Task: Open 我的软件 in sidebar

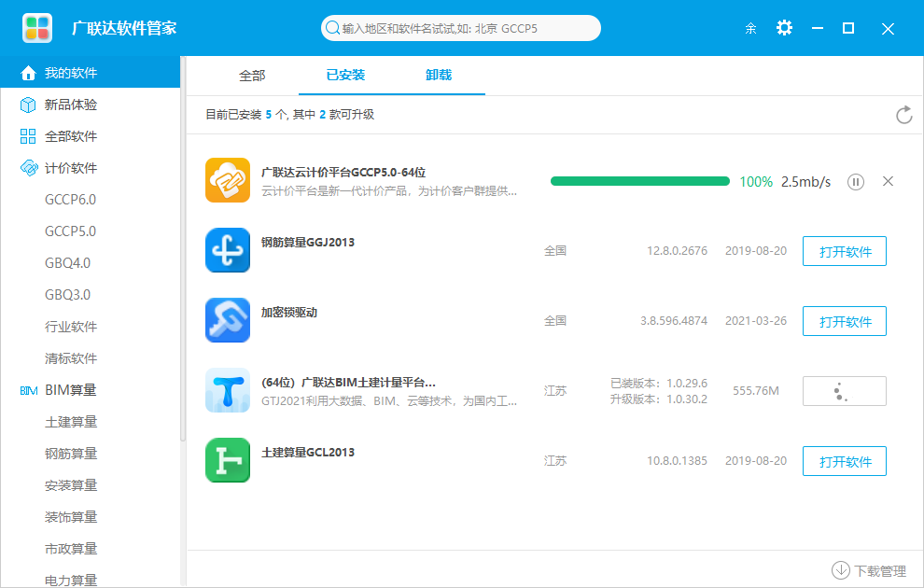Action: pos(91,73)
